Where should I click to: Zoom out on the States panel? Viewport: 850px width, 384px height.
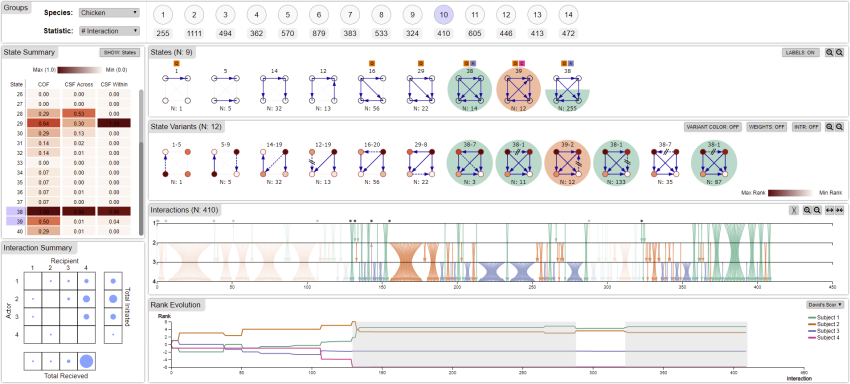coord(839,53)
